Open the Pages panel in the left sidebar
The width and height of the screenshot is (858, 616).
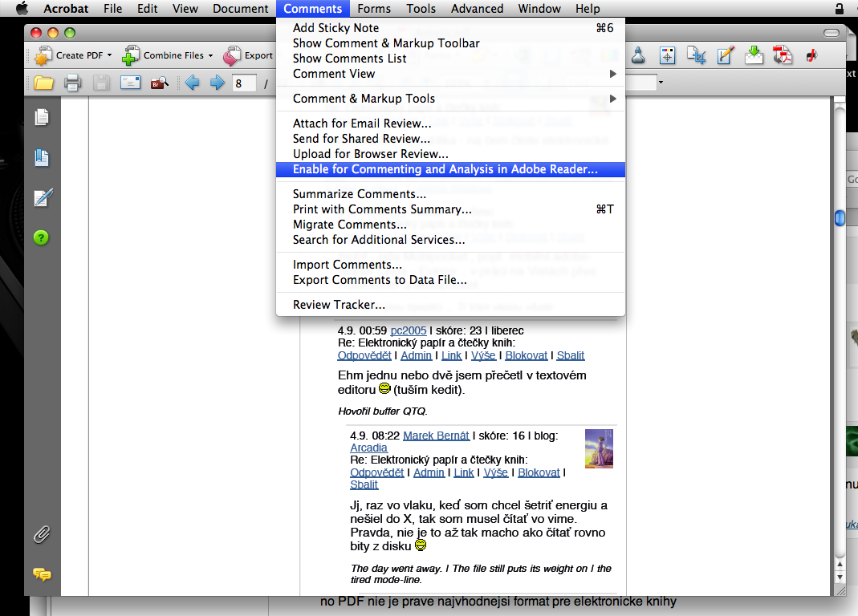point(42,117)
